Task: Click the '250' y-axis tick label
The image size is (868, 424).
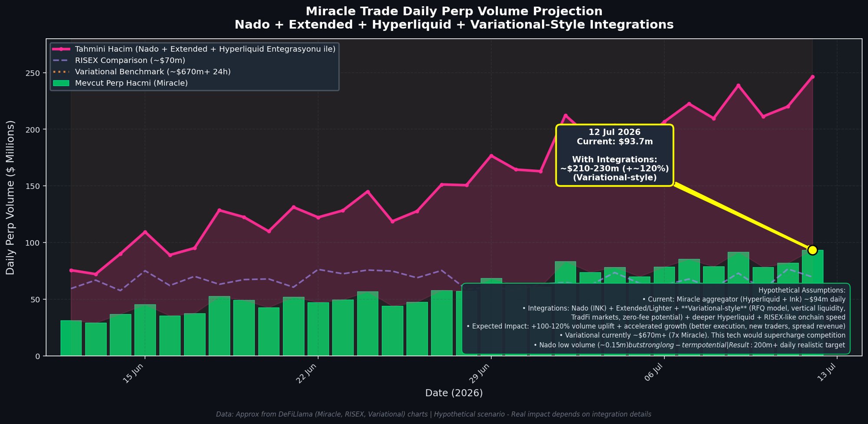Action: click(x=33, y=73)
